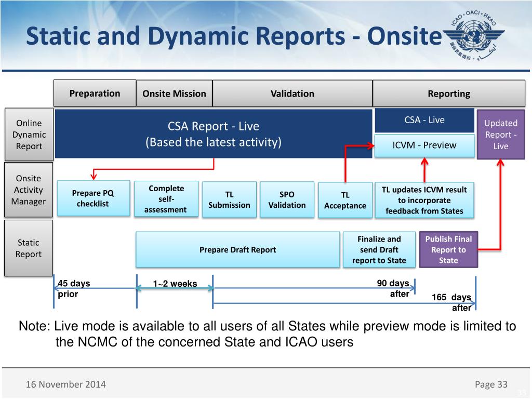Click the purple Updated Report - Live box
Viewport: 532px width, 399px height.
click(501, 135)
